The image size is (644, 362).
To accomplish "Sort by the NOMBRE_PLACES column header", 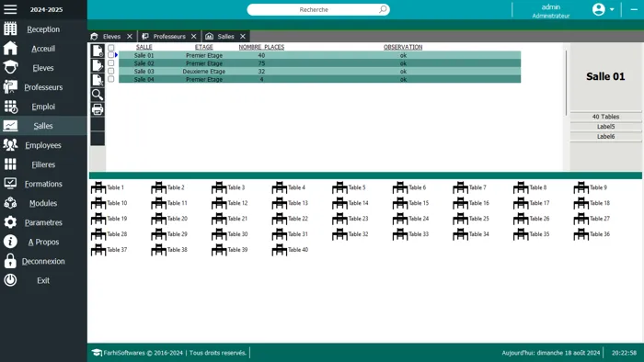I will [x=261, y=47].
